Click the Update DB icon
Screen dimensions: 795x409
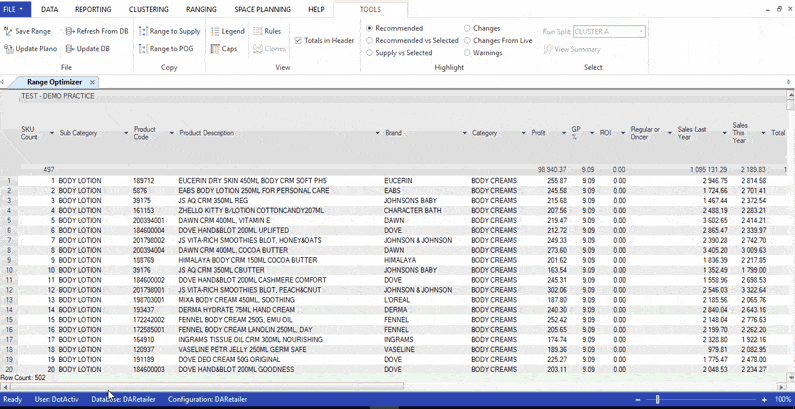[70, 49]
